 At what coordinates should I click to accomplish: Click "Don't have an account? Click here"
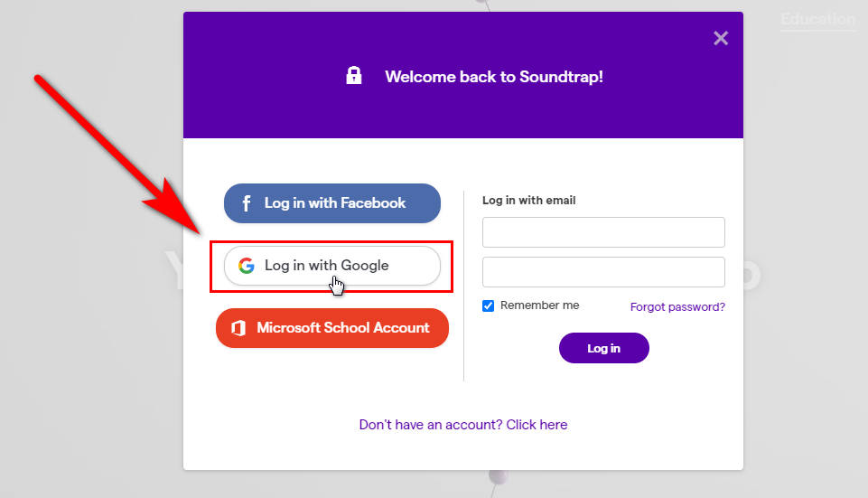[463, 425]
